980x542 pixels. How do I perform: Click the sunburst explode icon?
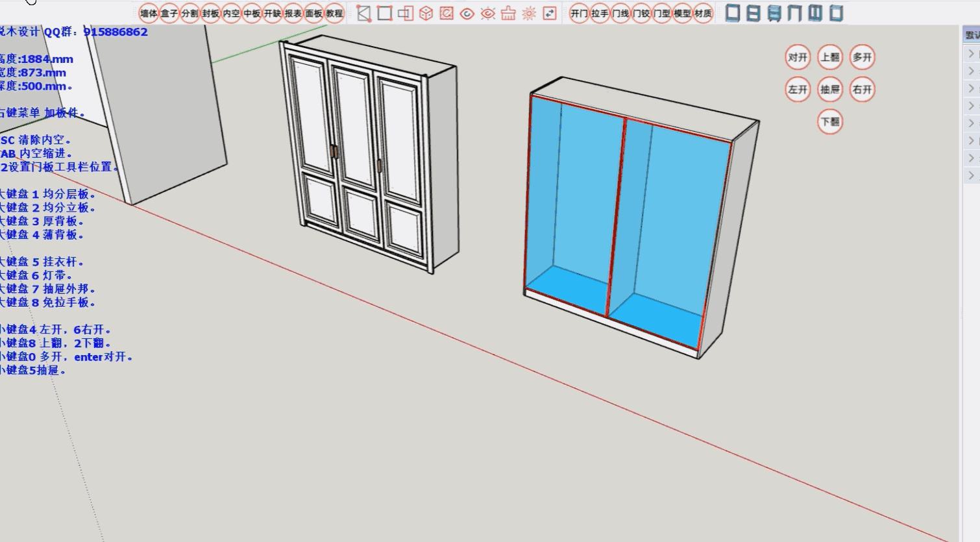[x=529, y=13]
